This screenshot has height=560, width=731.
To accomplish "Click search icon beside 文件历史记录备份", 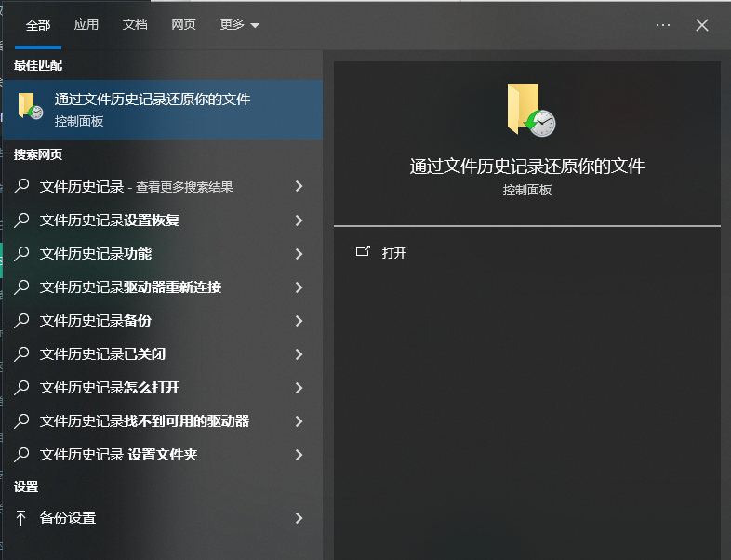I will 21,321.
